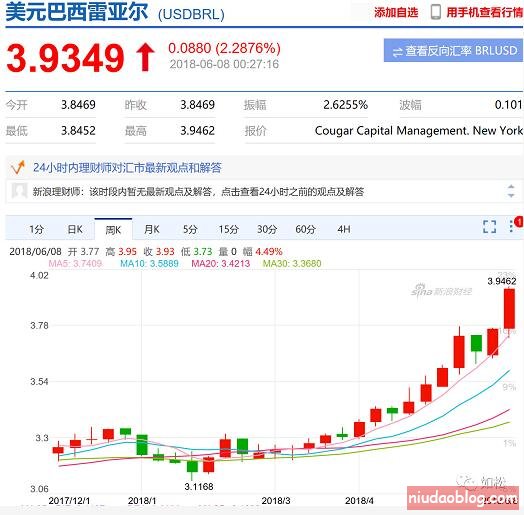Click Cougar Capital Management quote source text
This screenshot has height=515, width=524.
tap(419, 130)
